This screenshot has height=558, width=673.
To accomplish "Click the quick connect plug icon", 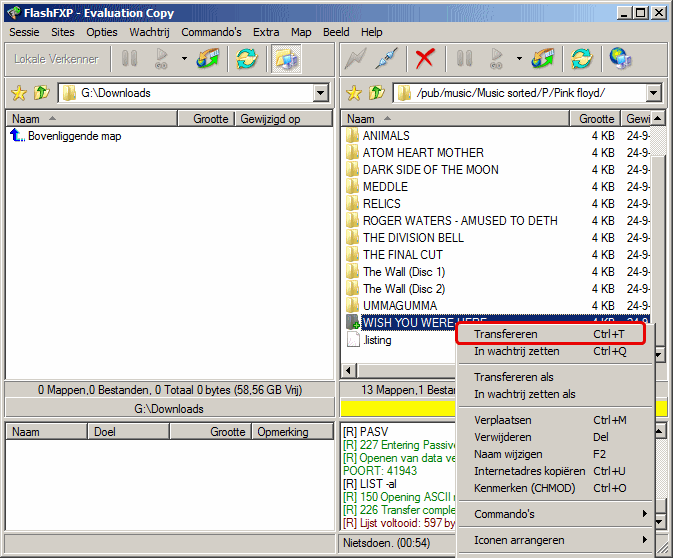I will point(387,58).
